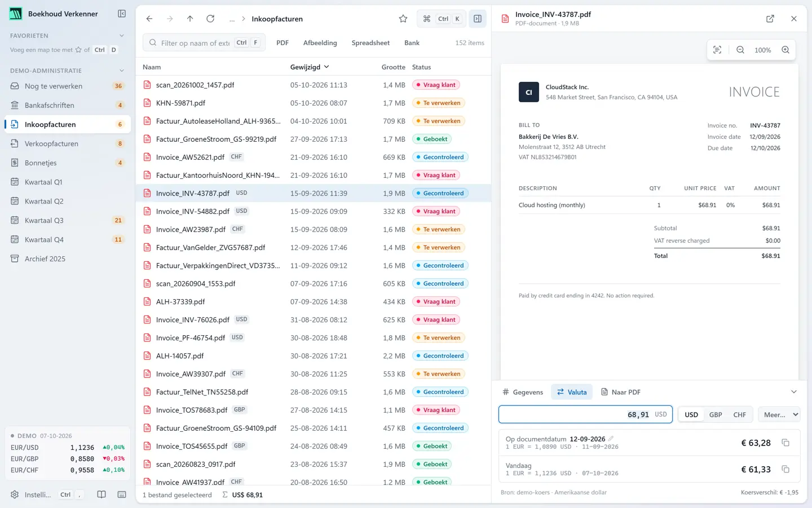This screenshot has height=508, width=812.
Task: Edit the document date with pencil icon
Action: click(611, 439)
